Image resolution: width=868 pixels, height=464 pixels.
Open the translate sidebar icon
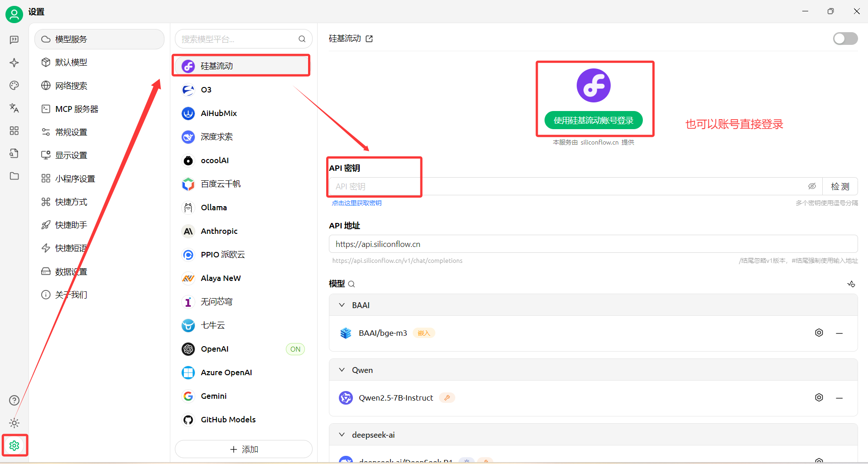click(x=14, y=108)
